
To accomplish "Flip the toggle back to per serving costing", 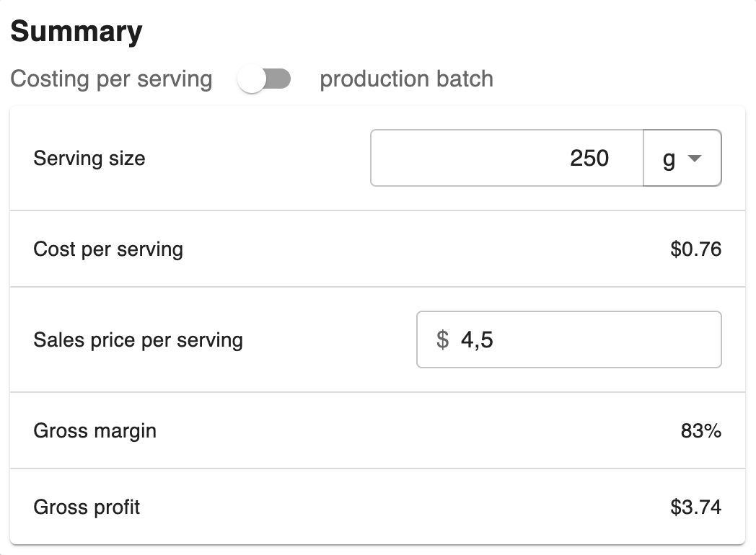I will [265, 79].
